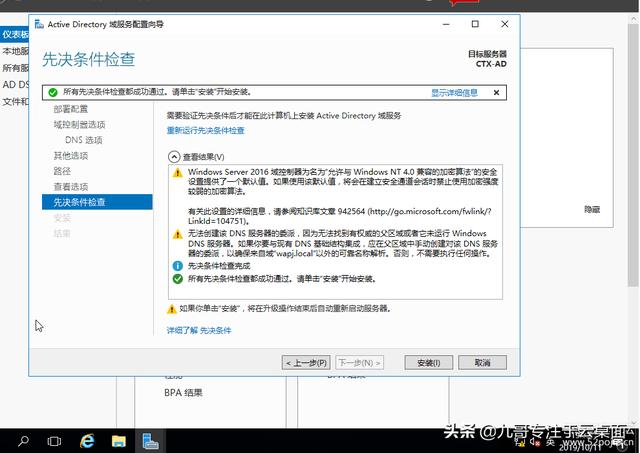Open taskbar search magnifier icon
The image size is (640, 453).
click(x=23, y=441)
